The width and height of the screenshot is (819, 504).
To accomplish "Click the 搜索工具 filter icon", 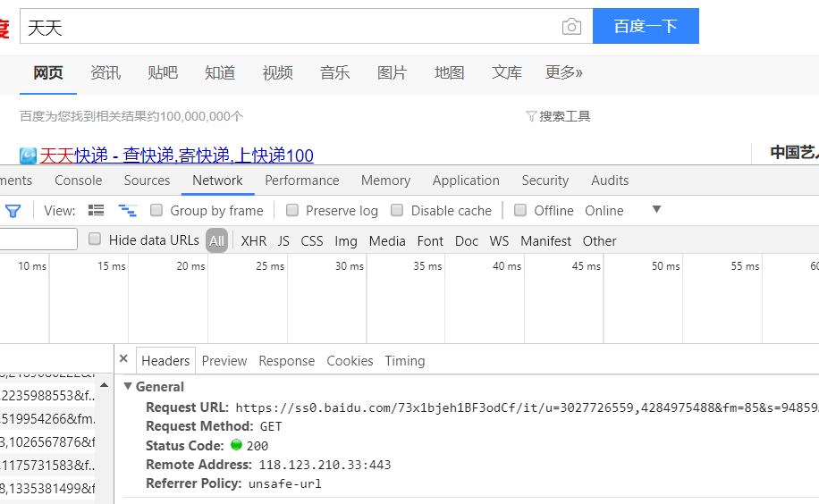I will click(x=531, y=116).
